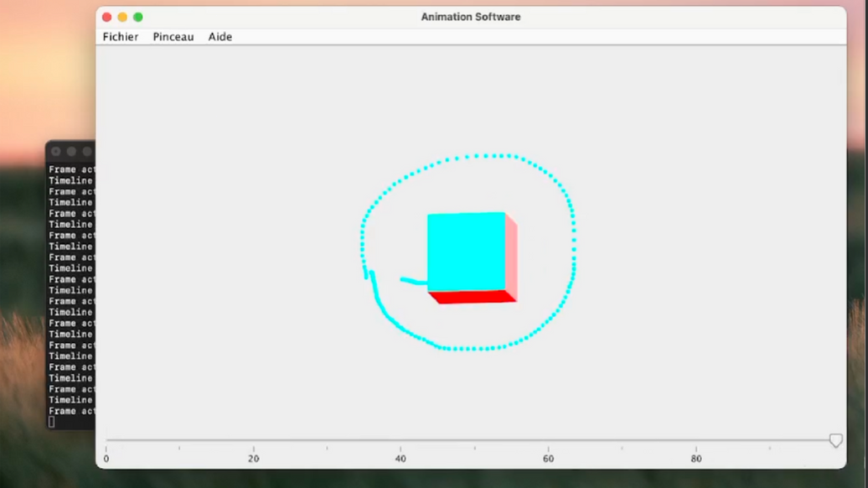This screenshot has width=868, height=488.
Task: Pick the frame 60 timeline label
Action: click(x=549, y=459)
